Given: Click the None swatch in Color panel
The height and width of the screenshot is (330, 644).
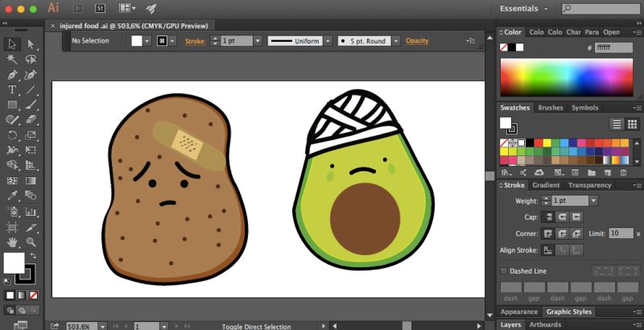Looking at the screenshot, I should [x=504, y=47].
